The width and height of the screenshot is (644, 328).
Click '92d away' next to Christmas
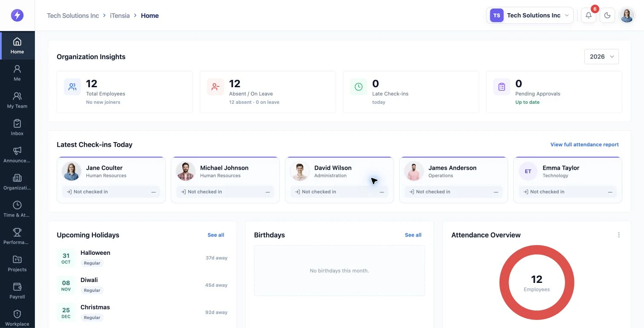216,312
